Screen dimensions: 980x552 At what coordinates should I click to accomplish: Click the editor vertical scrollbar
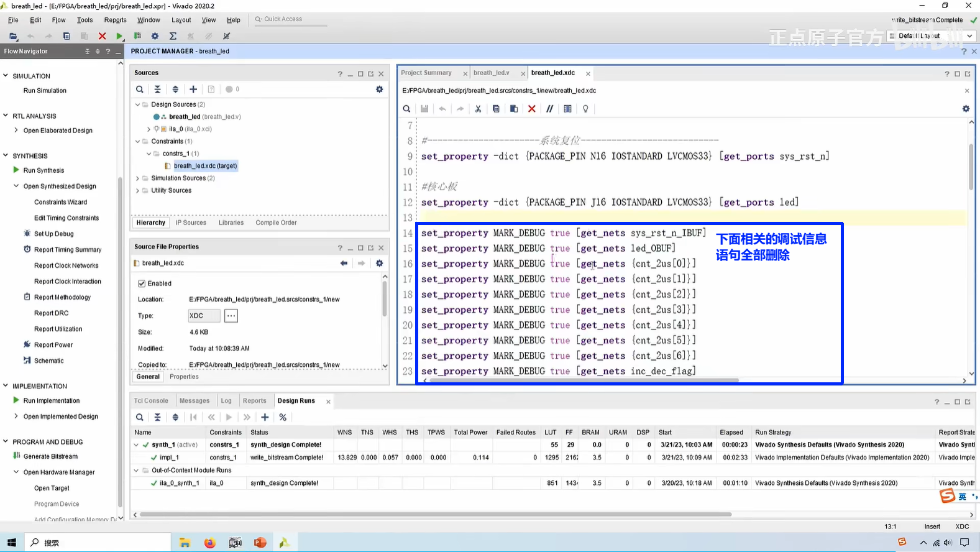click(x=971, y=166)
